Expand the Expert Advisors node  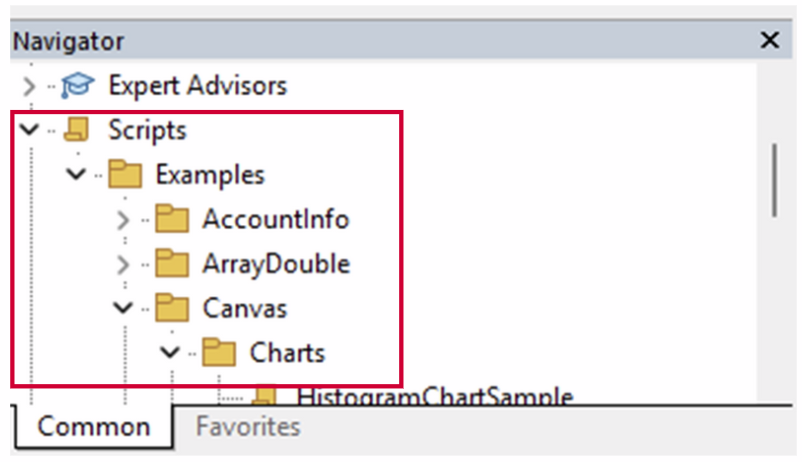coord(29,86)
